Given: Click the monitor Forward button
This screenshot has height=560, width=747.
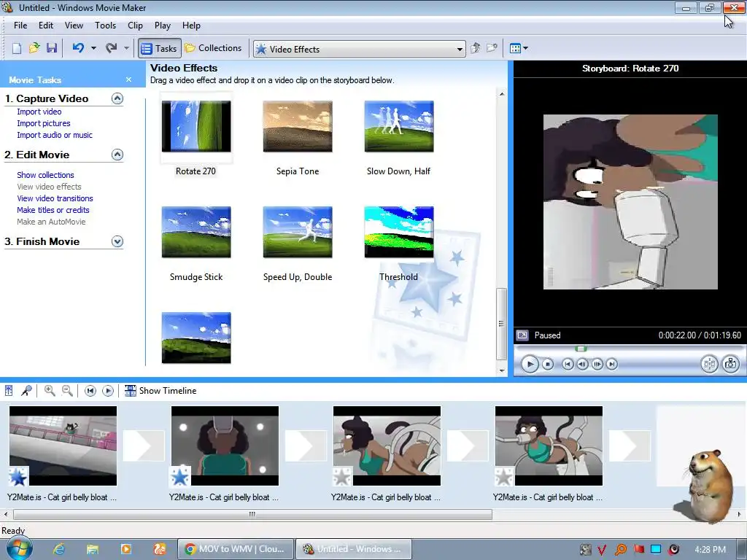Looking at the screenshot, I should click(x=612, y=365).
